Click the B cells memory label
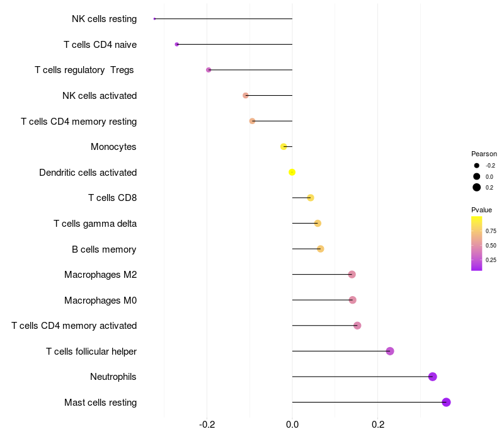Screen dimensions: 504x441 coord(104,249)
